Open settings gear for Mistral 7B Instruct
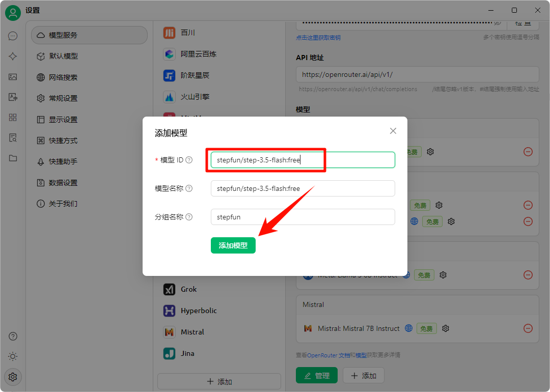Image resolution: width=550 pixels, height=392 pixels. (x=446, y=328)
